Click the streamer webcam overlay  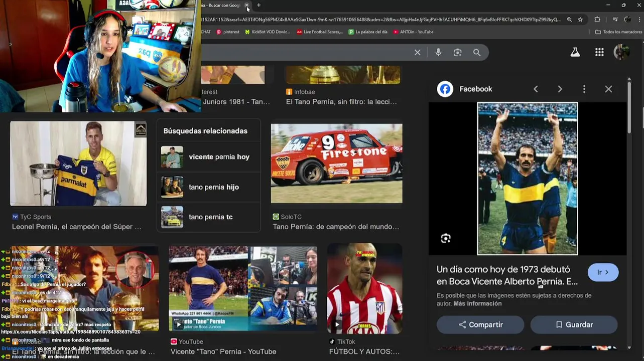click(x=100, y=56)
